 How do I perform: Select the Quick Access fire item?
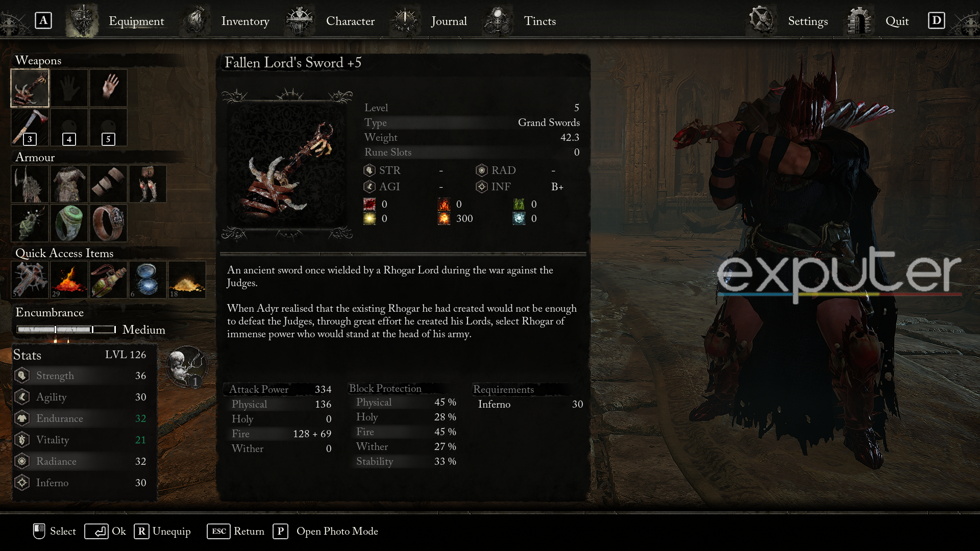[x=69, y=279]
